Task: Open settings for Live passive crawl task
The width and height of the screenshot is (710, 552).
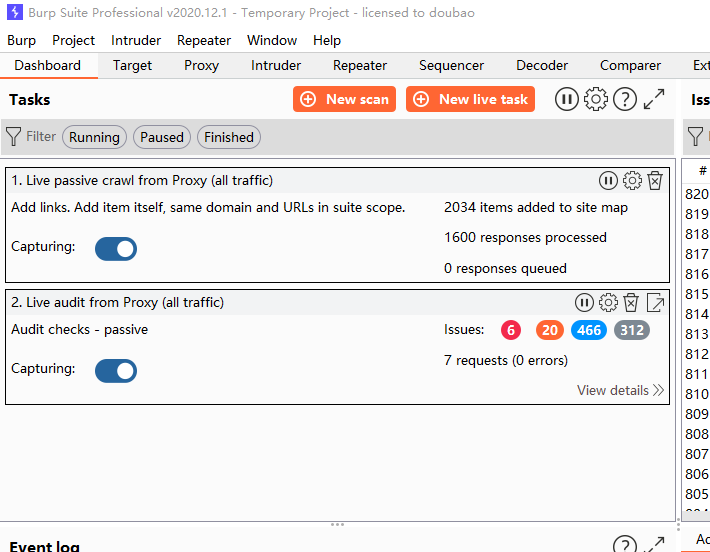Action: click(632, 181)
